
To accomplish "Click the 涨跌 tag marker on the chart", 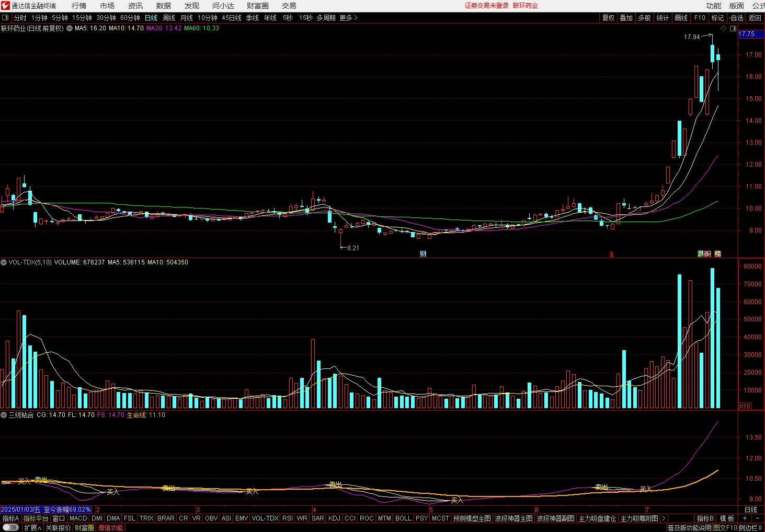I will coord(704,254).
